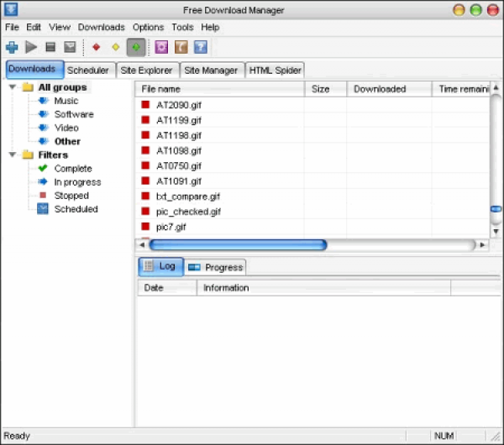Select the AT1199.gif download
Viewport: 504px width, 445px height.
point(179,120)
